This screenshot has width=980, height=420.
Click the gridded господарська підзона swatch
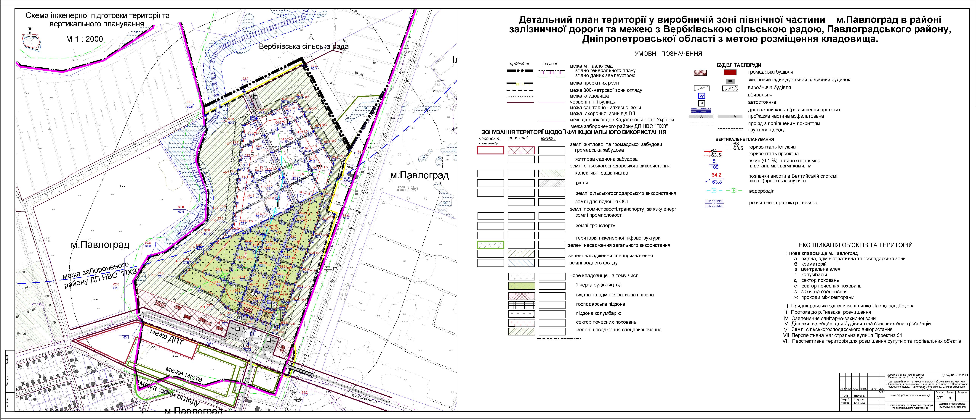click(521, 305)
